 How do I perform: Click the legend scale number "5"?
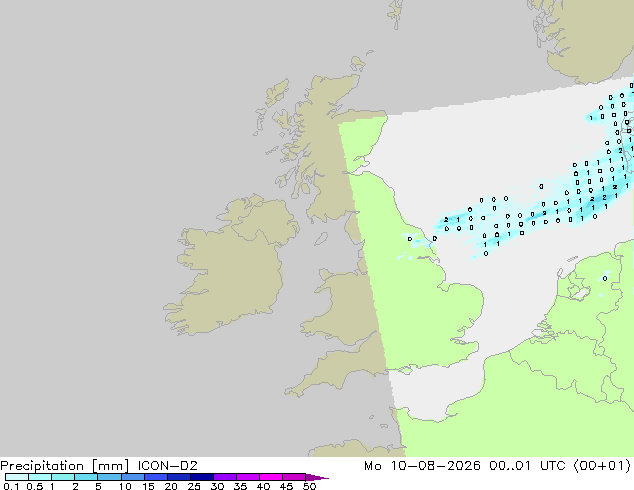98,486
